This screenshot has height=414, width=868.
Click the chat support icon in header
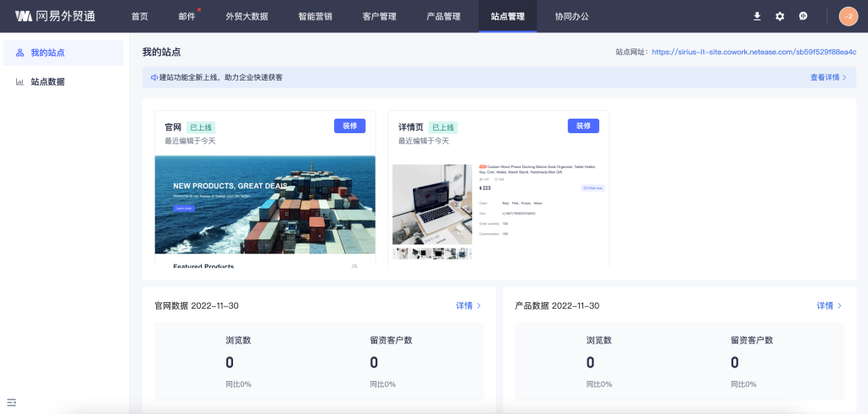tap(804, 16)
